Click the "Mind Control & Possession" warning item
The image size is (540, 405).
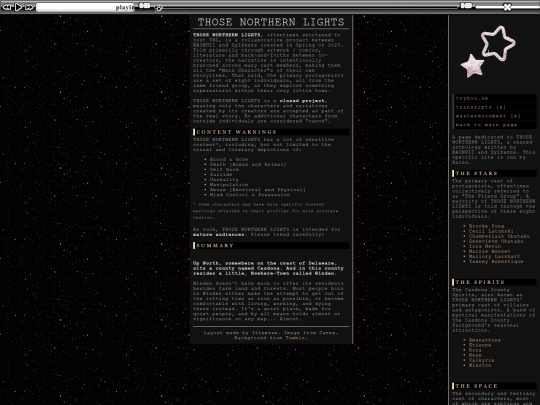(250, 195)
